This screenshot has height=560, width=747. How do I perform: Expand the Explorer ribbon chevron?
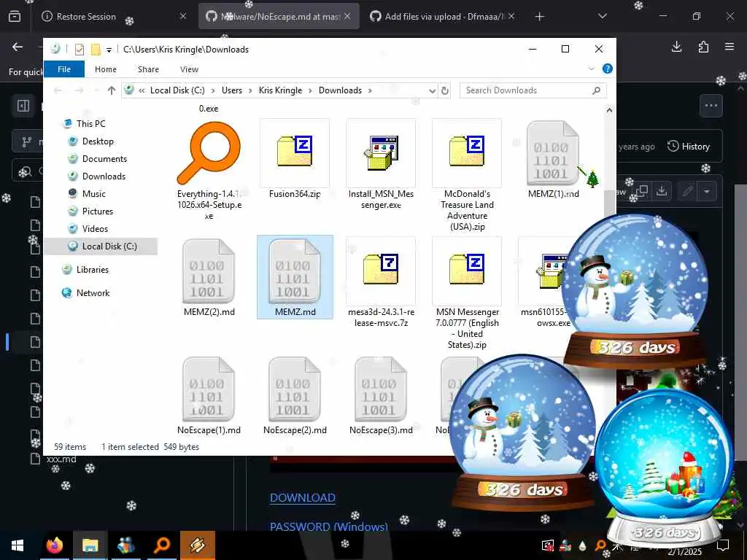(x=592, y=69)
